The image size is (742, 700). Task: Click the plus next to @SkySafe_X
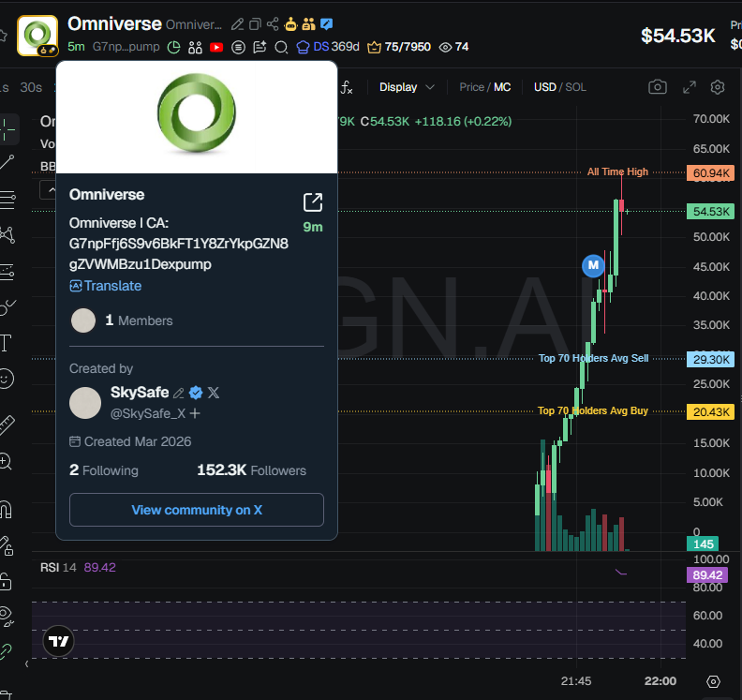[x=195, y=413]
